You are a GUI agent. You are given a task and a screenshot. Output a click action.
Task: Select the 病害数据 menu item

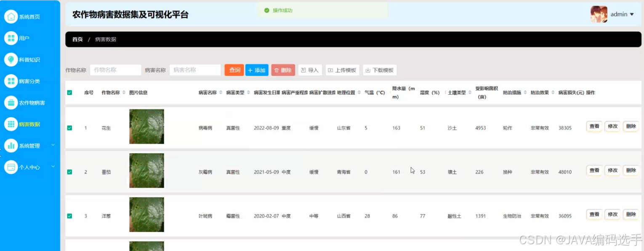pyautogui.click(x=29, y=124)
